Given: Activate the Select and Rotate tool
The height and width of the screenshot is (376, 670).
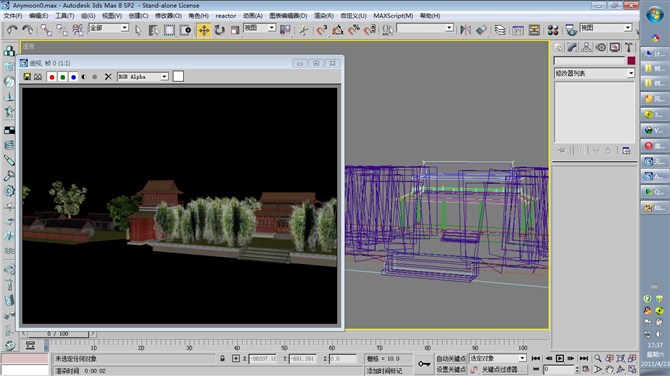Looking at the screenshot, I should [220, 30].
